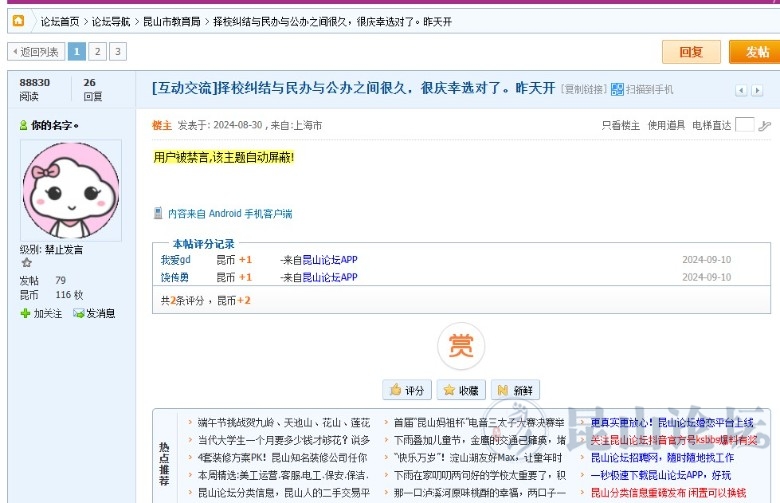Click the elevator floor number input box

[744, 125]
